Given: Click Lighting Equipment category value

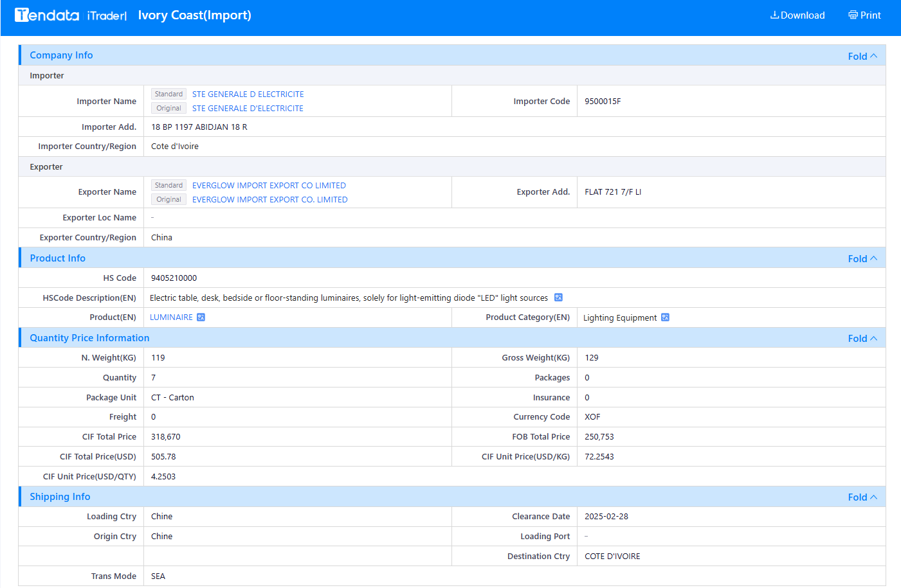Looking at the screenshot, I should point(620,317).
